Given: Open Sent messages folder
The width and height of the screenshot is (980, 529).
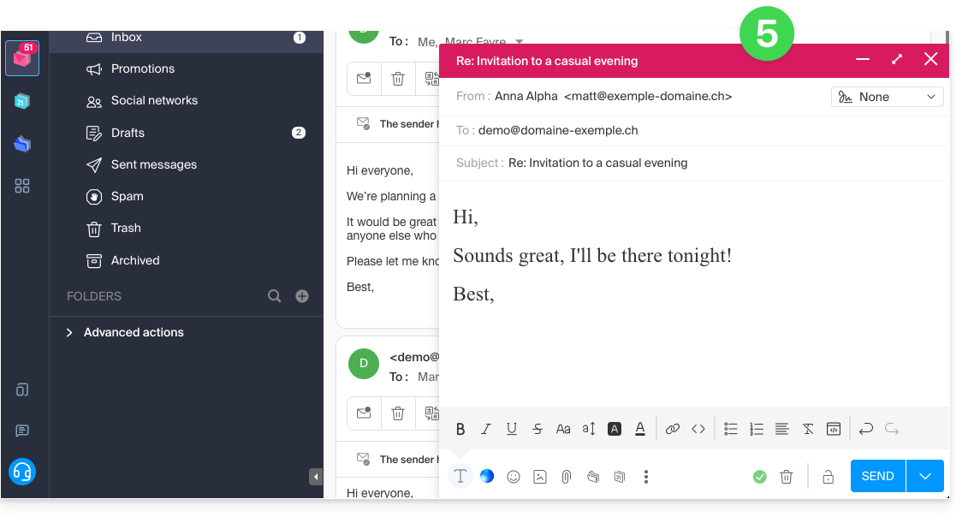Looking at the screenshot, I should [187, 164].
